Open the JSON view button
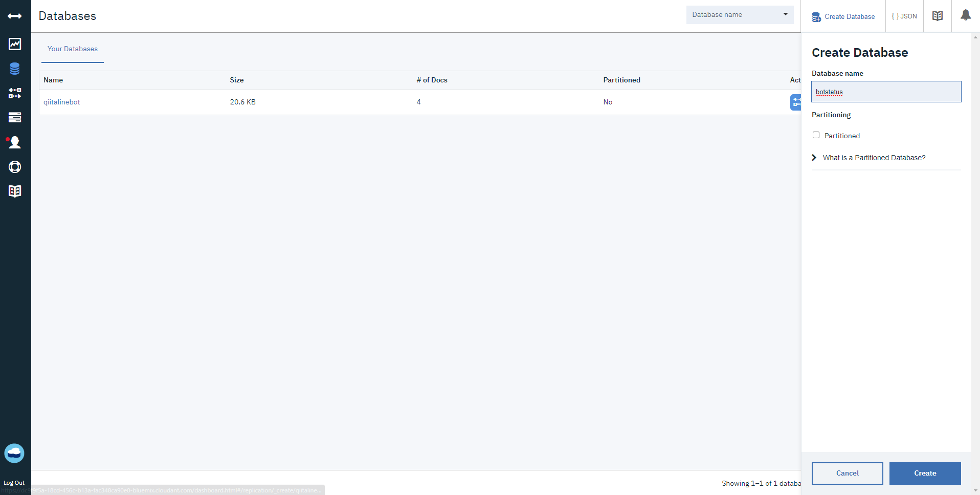 (904, 16)
